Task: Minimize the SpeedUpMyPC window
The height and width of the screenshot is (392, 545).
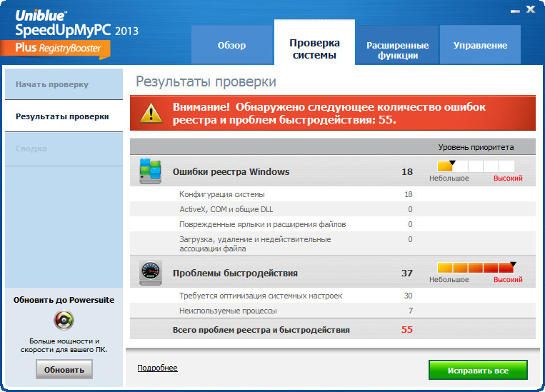Action: (513, 10)
